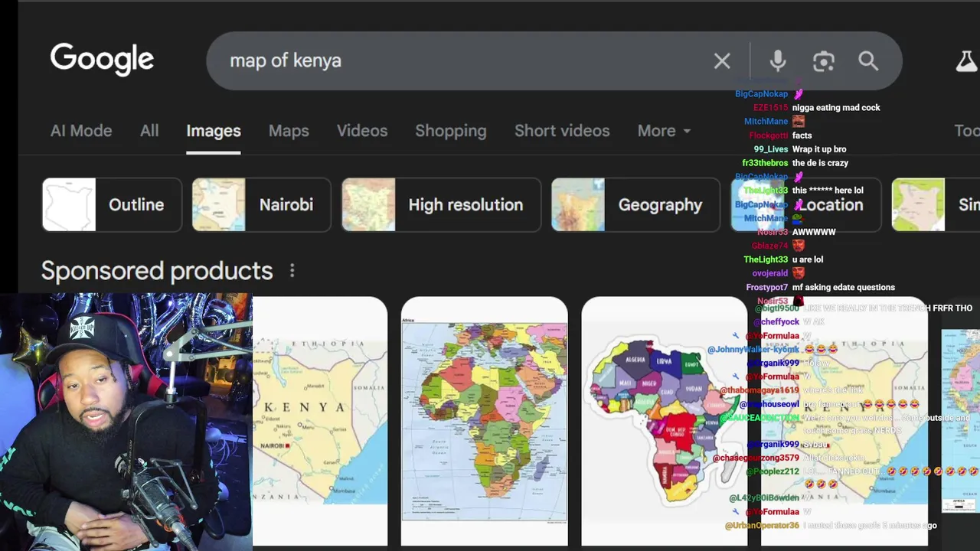Screen dimensions: 980x551
Task: Open the colorful Africa sticker map thumbnail
Action: (x=665, y=421)
